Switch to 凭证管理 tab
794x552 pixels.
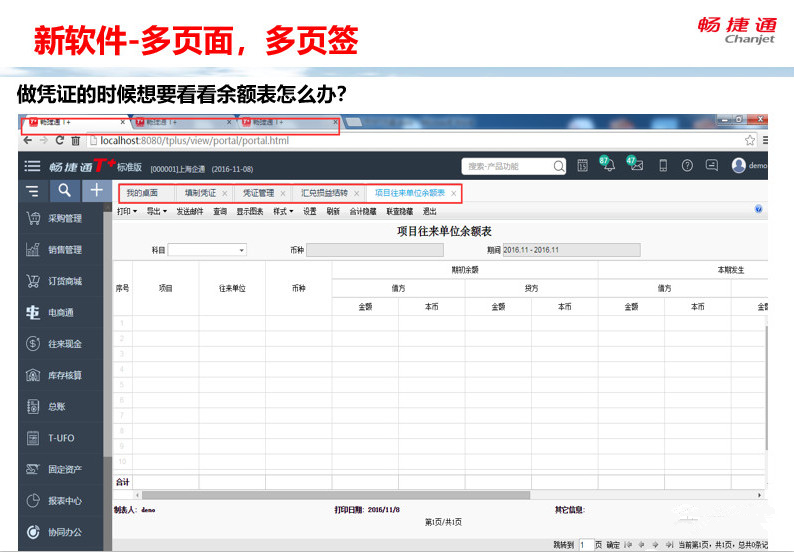[x=258, y=193]
